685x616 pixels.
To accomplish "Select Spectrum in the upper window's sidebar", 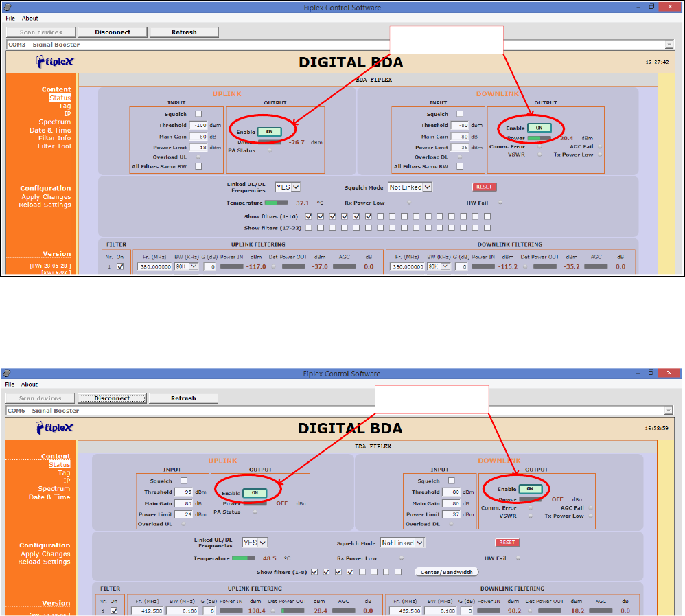I will pyautogui.click(x=55, y=122).
